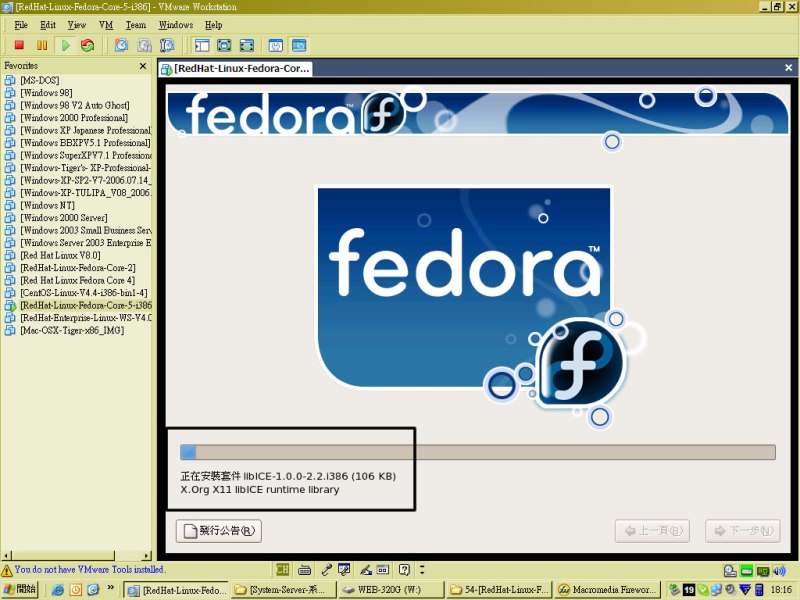Click the installer package progress bar
Viewport: 800px width, 600px height.
(478, 452)
